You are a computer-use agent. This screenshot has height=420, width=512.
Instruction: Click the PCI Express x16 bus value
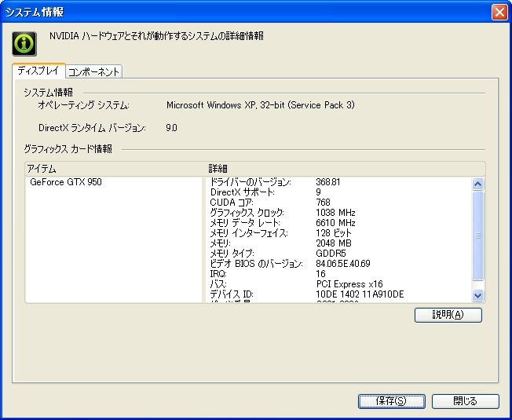coord(349,284)
